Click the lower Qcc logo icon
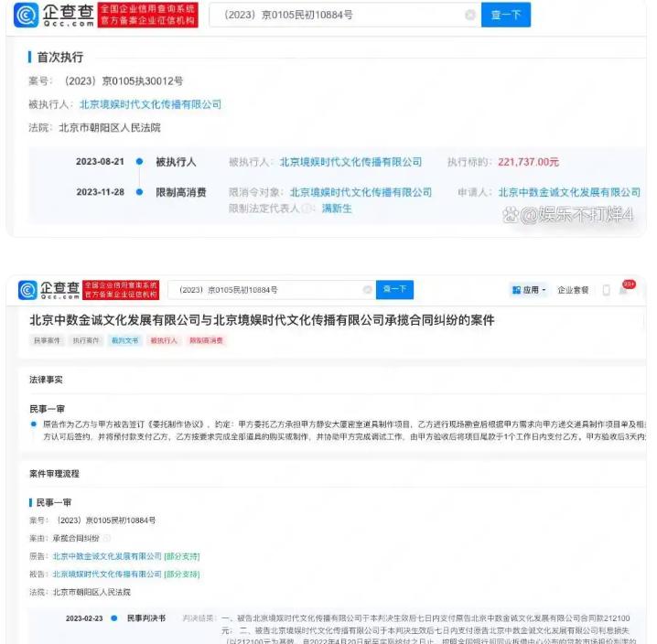 (x=27, y=290)
